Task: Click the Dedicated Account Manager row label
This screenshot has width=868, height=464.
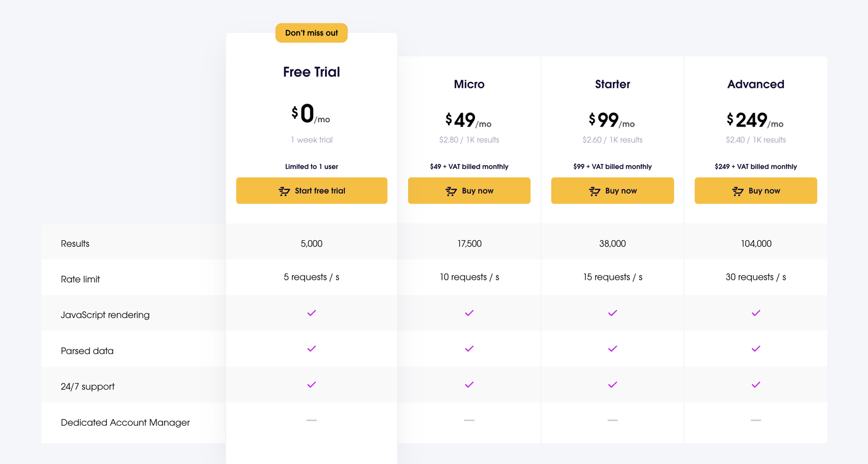Action: (x=125, y=422)
